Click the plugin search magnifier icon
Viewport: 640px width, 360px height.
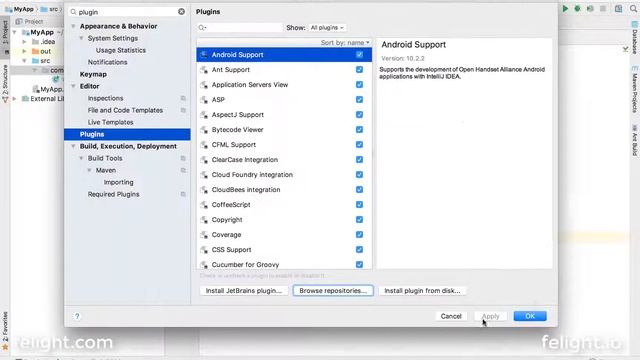(202, 28)
